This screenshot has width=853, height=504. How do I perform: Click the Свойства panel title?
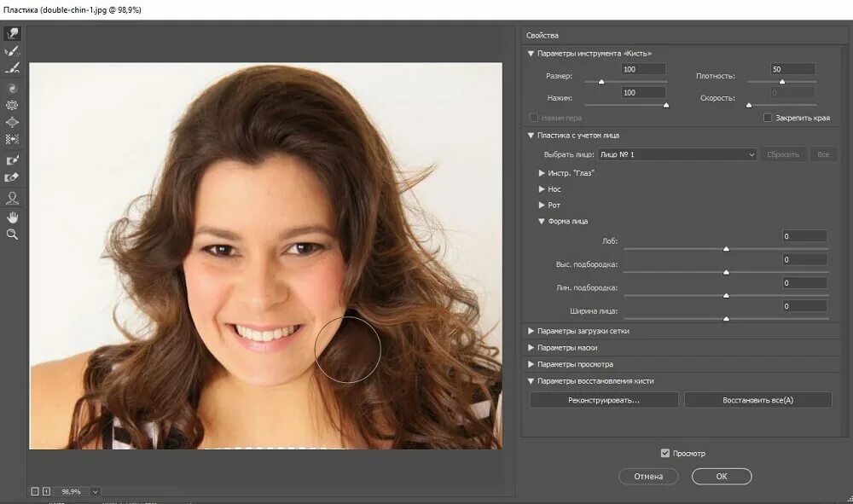pyautogui.click(x=542, y=35)
